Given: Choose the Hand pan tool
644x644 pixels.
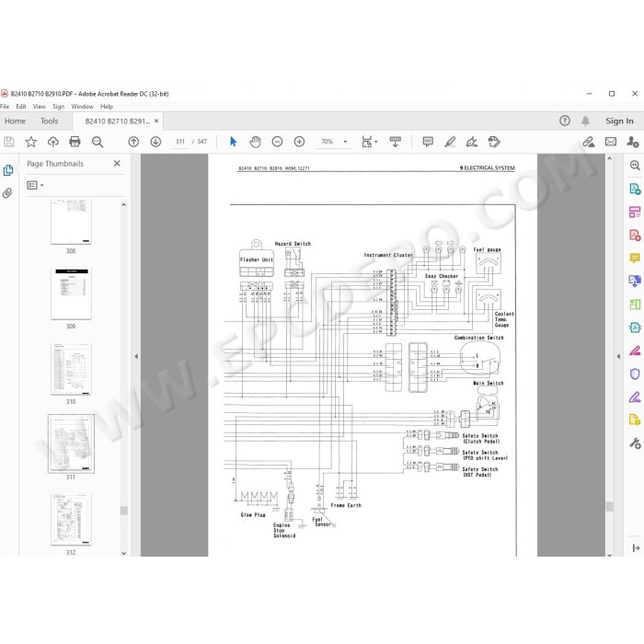Looking at the screenshot, I should coord(255,142).
